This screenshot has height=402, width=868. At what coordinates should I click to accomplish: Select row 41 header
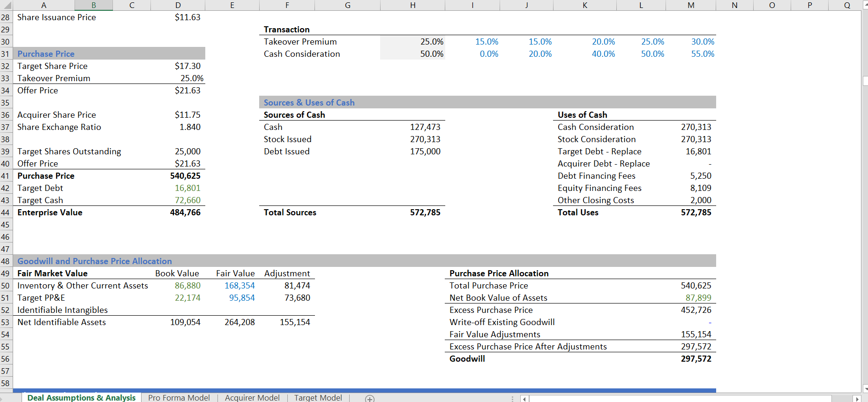click(x=6, y=176)
